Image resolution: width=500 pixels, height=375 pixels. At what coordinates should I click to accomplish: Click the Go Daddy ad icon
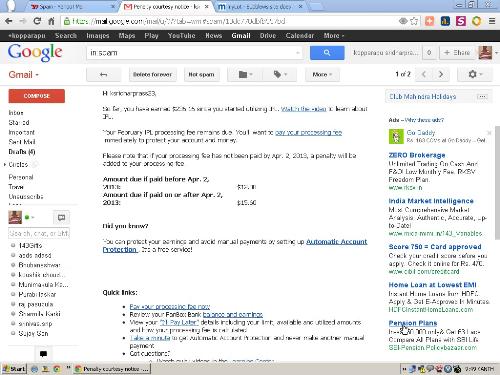coord(396,136)
